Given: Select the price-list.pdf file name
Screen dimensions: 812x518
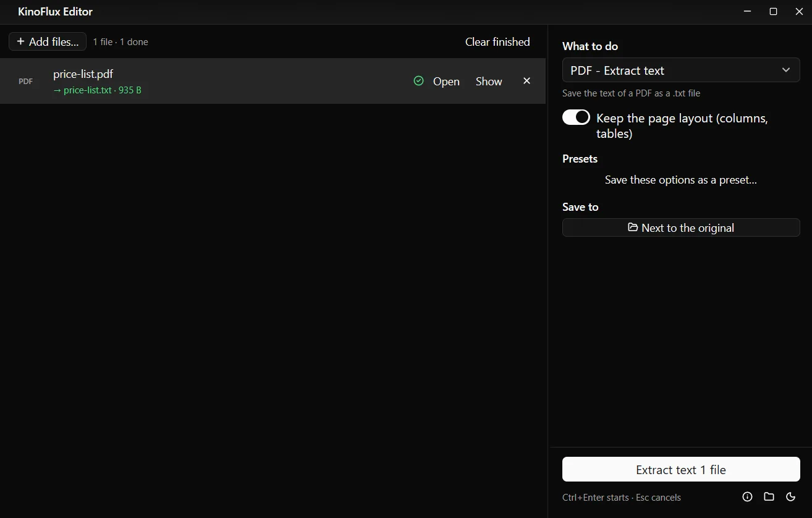Looking at the screenshot, I should (83, 74).
